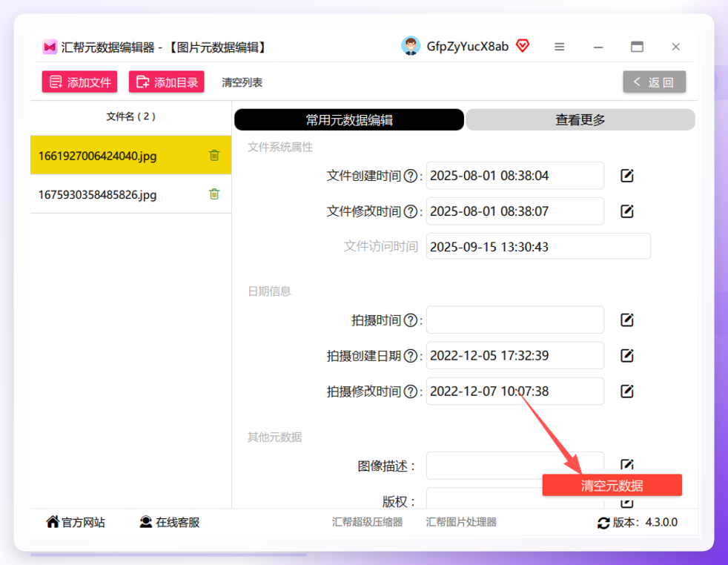Screen dimensions: 728x565
Task: Click the 拍摄创建日期 input field
Action: [515, 356]
